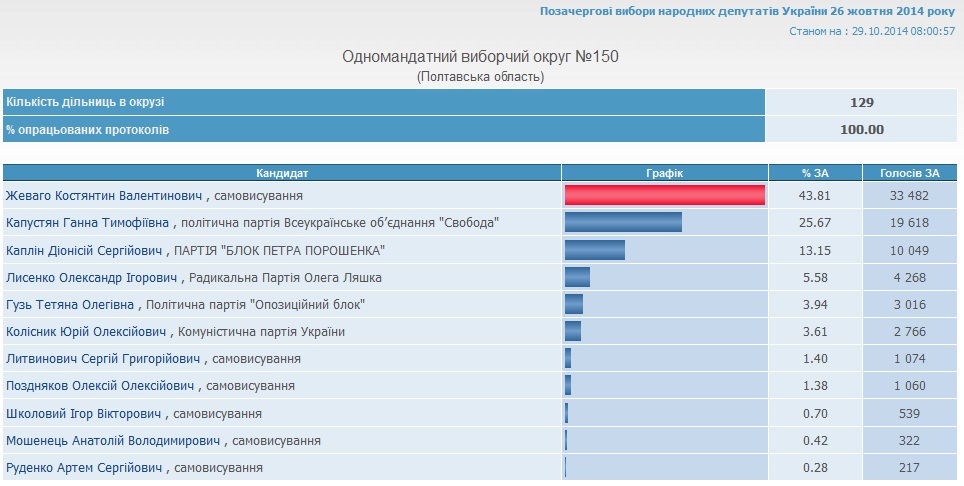The width and height of the screenshot is (964, 486).
Task: Click the 'Голосів ЗА' column header
Action: click(x=909, y=173)
